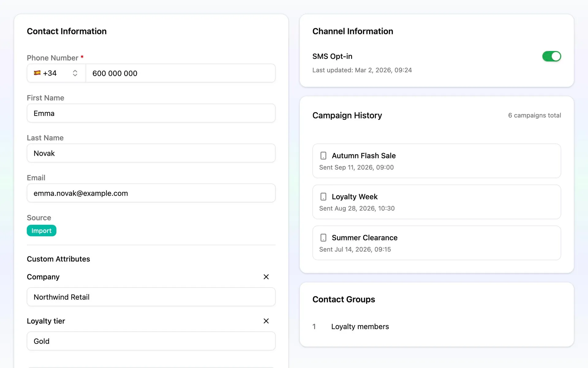Click the Import source badge
Viewport: 588px width, 368px height.
click(41, 231)
